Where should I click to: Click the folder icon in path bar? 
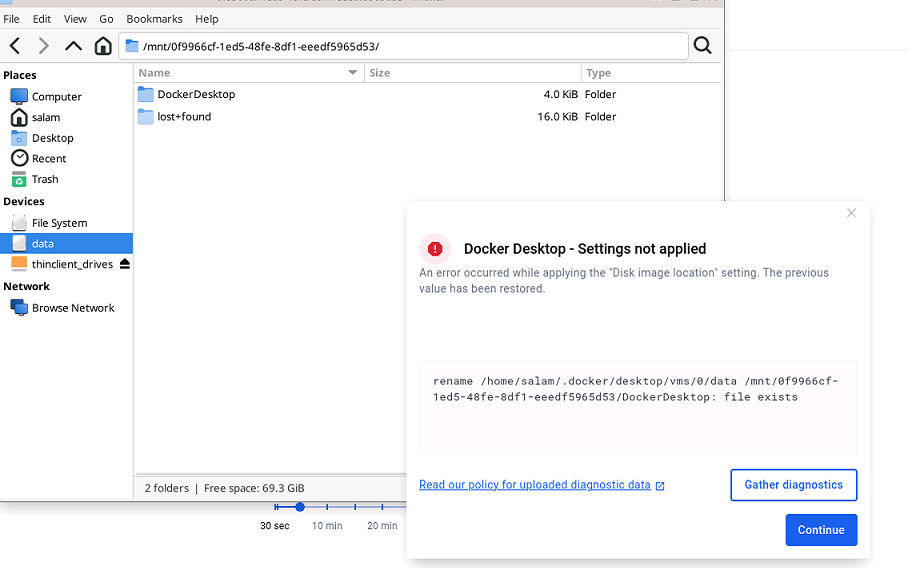(x=132, y=46)
